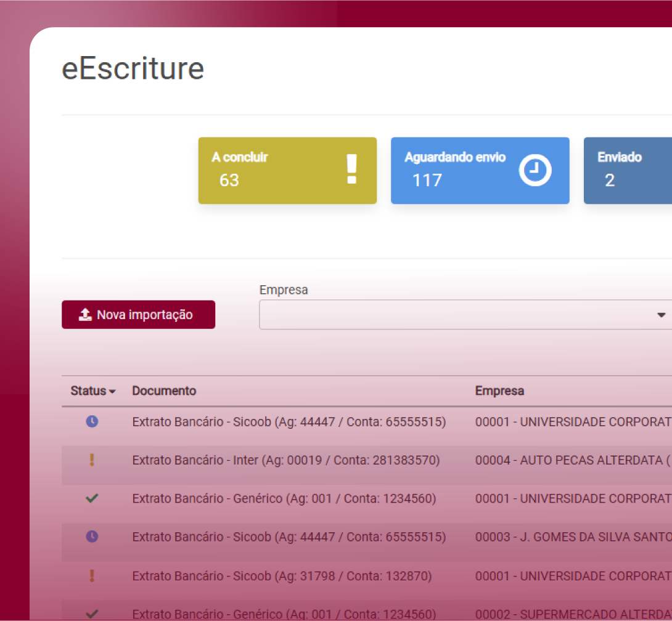
Task: Click checkmark icon of SUPERMERCADO ALTERDATA row
Action: (x=92, y=613)
